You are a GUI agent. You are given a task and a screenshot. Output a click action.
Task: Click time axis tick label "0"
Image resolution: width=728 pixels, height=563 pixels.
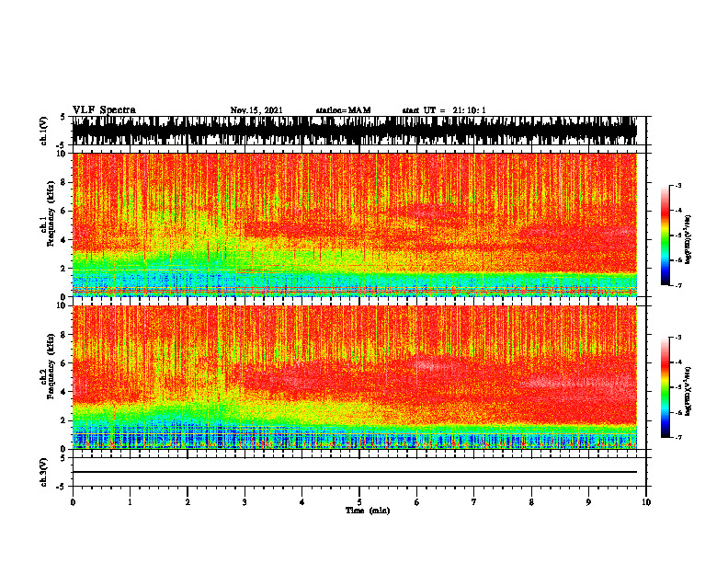coord(73,502)
